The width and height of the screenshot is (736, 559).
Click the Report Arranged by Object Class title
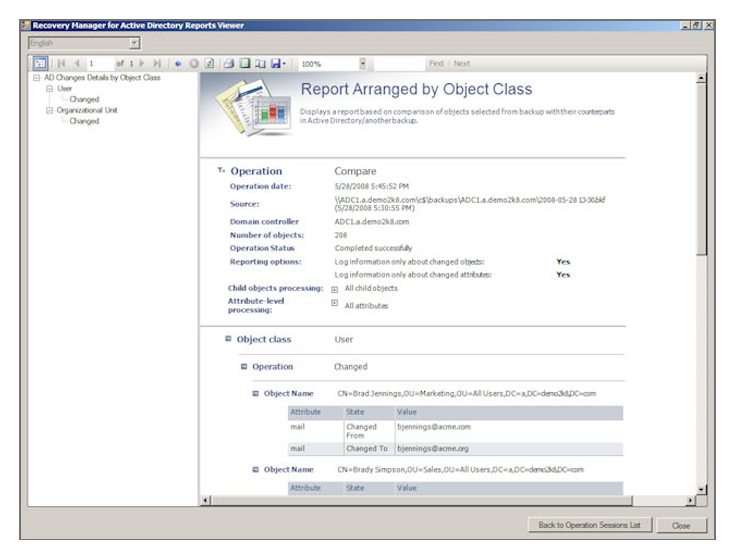point(416,89)
